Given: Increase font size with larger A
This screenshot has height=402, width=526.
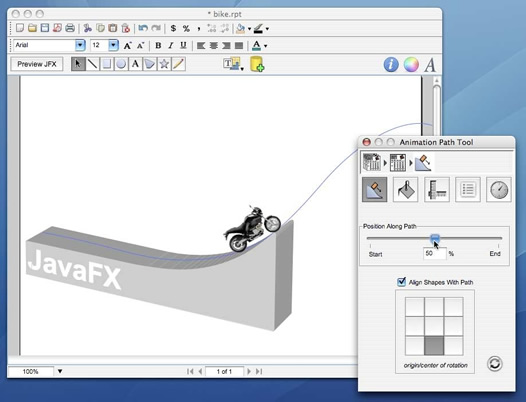Looking at the screenshot, I should tap(127, 45).
